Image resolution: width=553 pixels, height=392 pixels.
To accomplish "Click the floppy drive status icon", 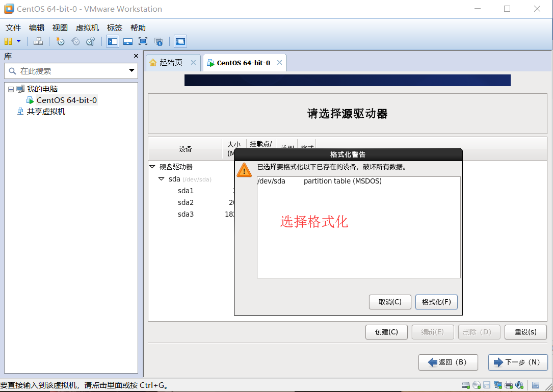I will 487,385.
